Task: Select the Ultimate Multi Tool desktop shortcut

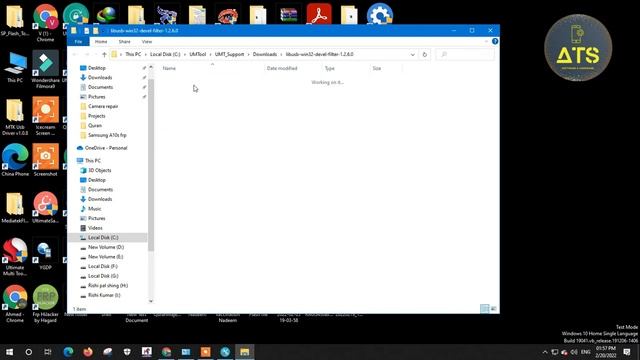Action: pyautogui.click(x=15, y=257)
